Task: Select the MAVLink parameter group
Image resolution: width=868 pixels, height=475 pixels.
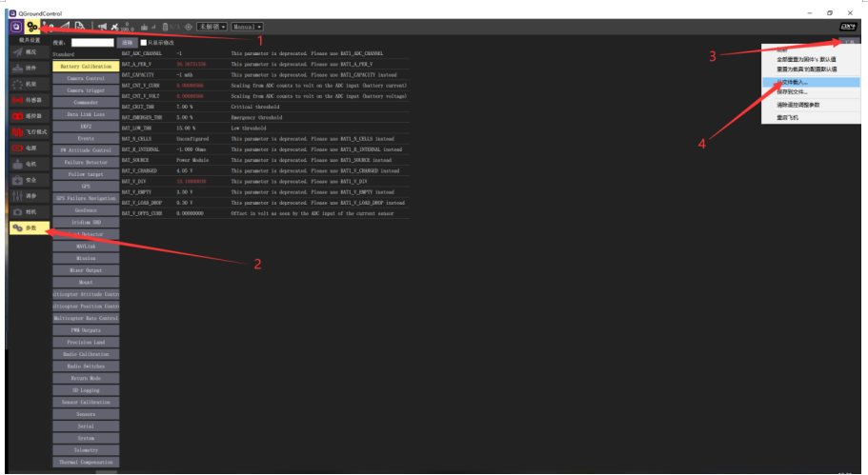Action: tap(86, 247)
